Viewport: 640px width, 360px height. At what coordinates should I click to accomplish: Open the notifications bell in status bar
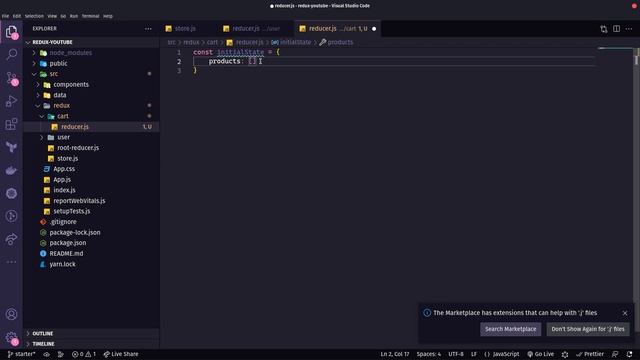(x=629, y=354)
